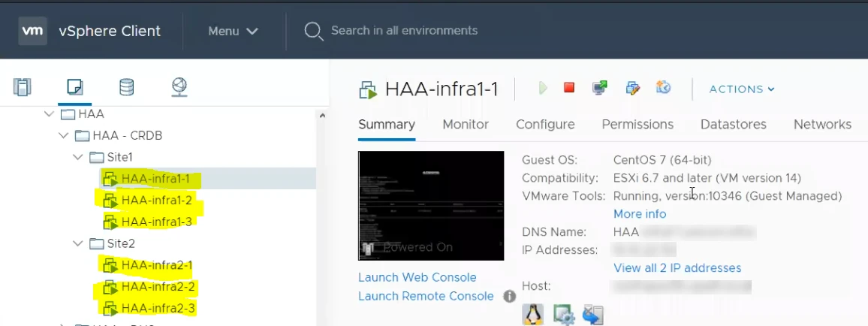Switch to Networking view icon
Image resolution: width=868 pixels, height=326 pixels.
coord(179,87)
